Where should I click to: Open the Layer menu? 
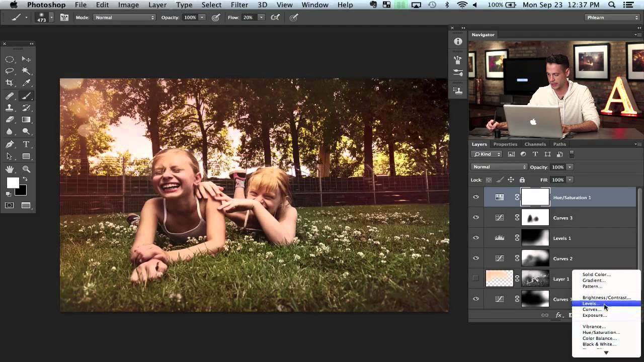click(157, 5)
